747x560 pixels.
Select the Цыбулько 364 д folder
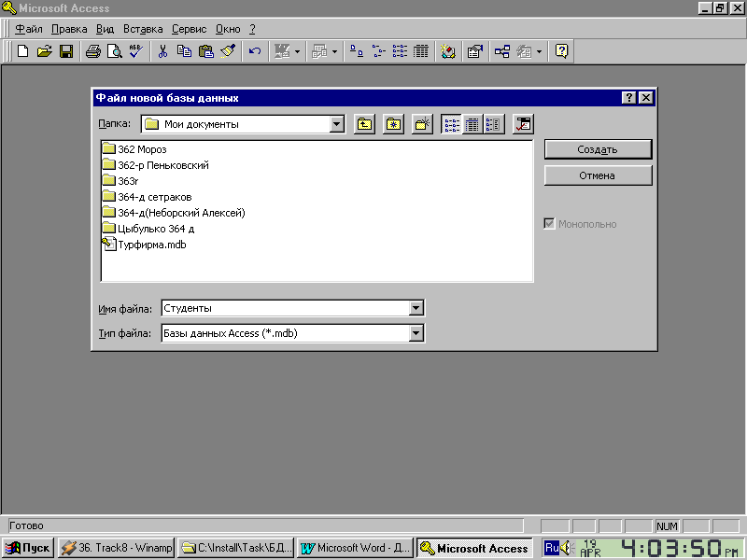point(148,229)
